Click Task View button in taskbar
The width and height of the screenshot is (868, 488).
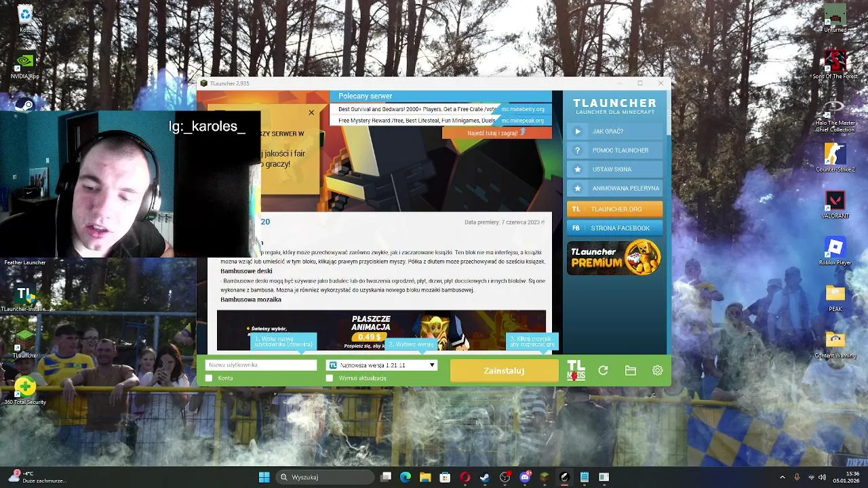pyautogui.click(x=386, y=477)
